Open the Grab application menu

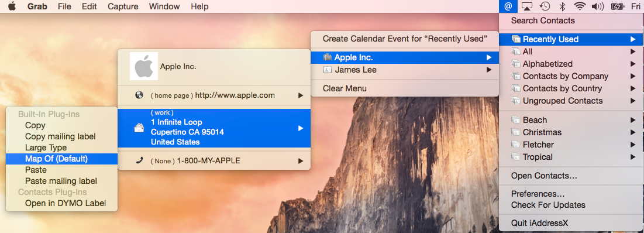[x=37, y=6]
